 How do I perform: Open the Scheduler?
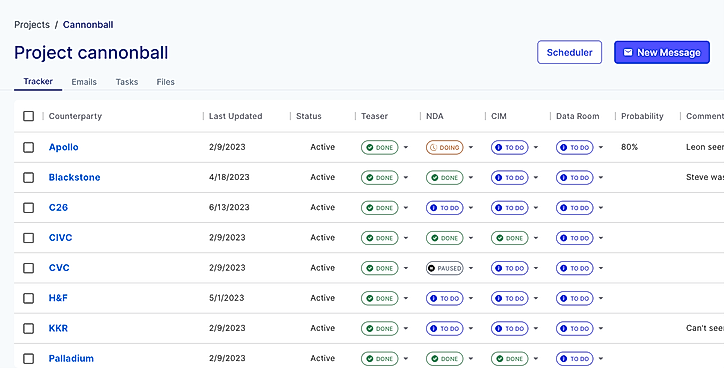[569, 52]
